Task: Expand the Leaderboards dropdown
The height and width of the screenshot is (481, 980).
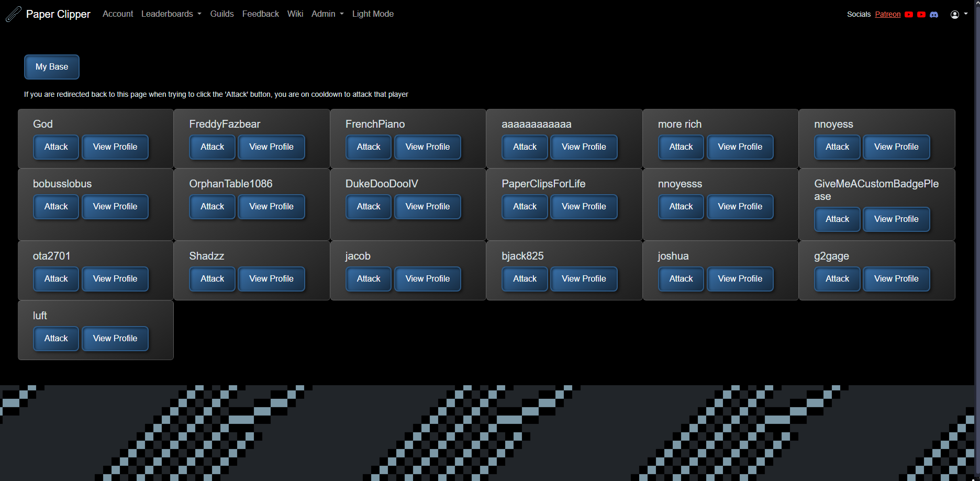Action: [171, 14]
